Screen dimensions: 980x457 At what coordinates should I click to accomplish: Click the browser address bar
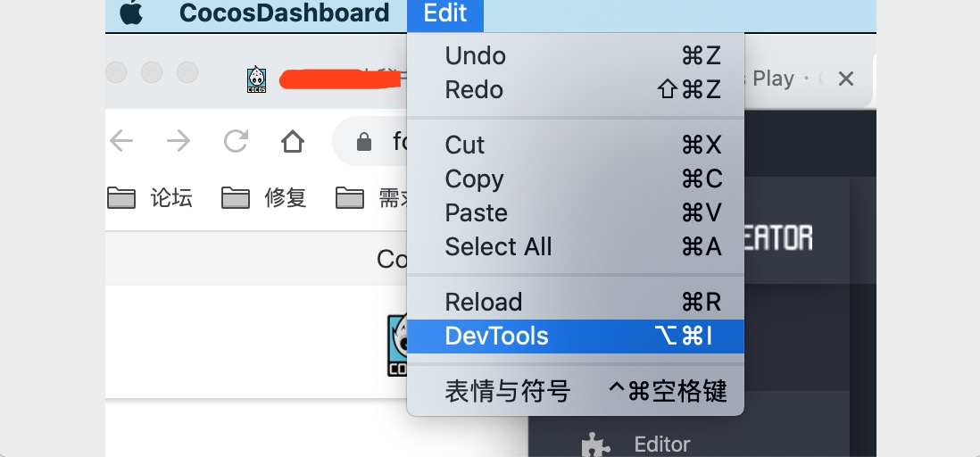point(370,142)
